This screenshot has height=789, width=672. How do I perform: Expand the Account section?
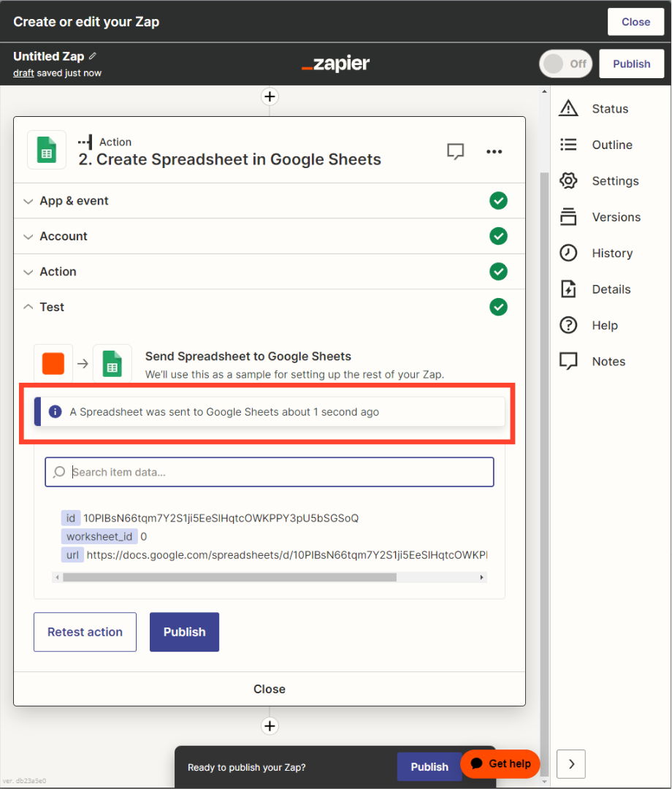[64, 237]
